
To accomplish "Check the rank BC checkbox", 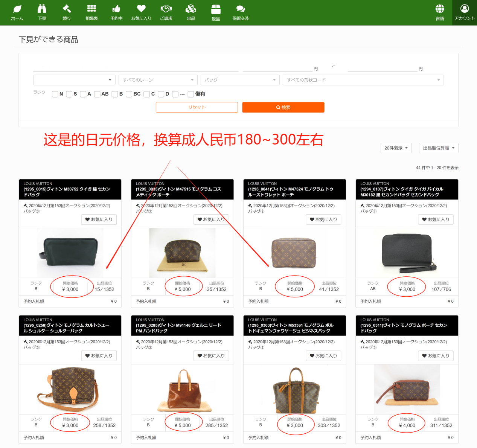I will pyautogui.click(x=129, y=94).
